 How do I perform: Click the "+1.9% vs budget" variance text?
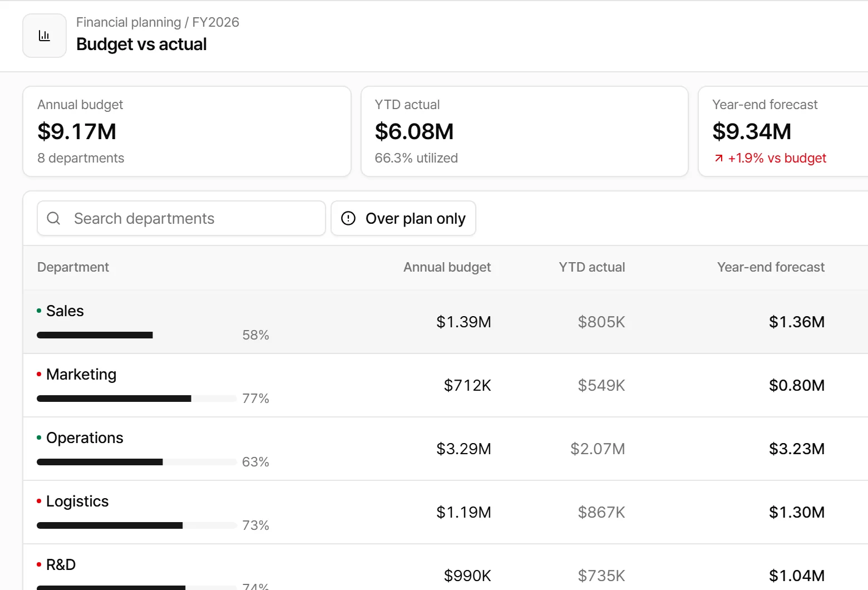777,158
